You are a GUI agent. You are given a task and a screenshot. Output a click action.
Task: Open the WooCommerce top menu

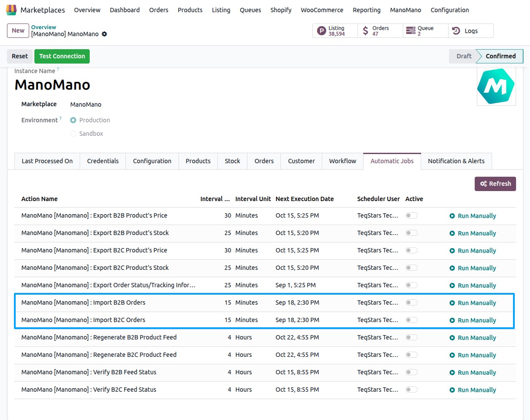point(322,10)
